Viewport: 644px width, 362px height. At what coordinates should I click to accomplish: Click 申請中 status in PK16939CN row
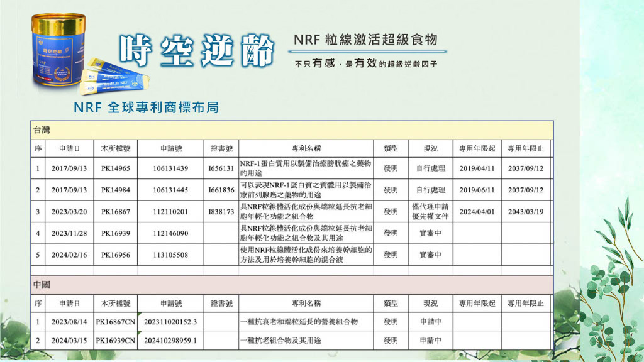pos(430,341)
